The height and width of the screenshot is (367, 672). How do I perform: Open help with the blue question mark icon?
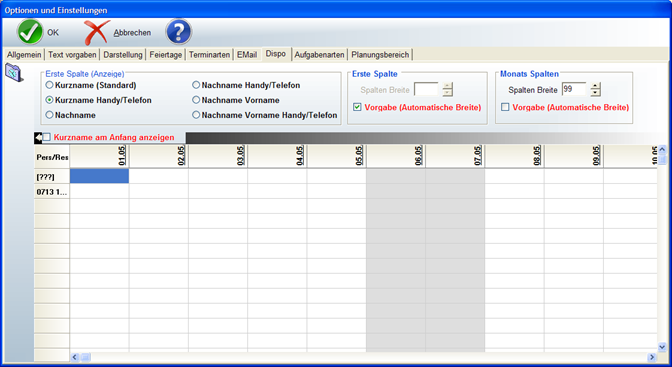click(x=178, y=31)
